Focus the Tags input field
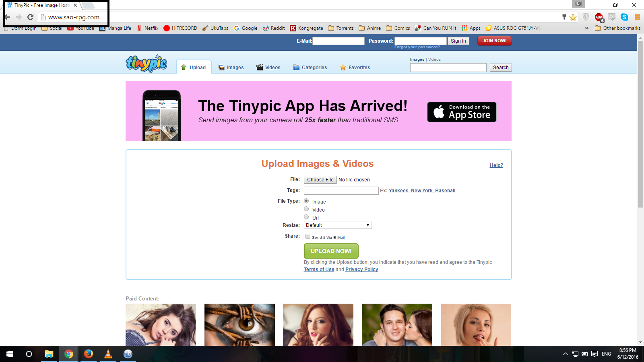644x362 pixels. pos(341,191)
